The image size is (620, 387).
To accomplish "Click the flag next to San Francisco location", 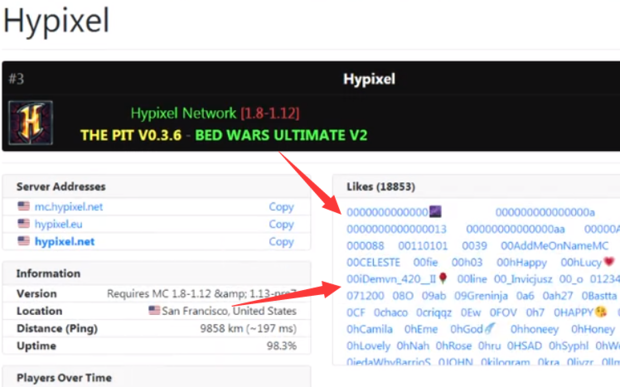I will 154,310.
